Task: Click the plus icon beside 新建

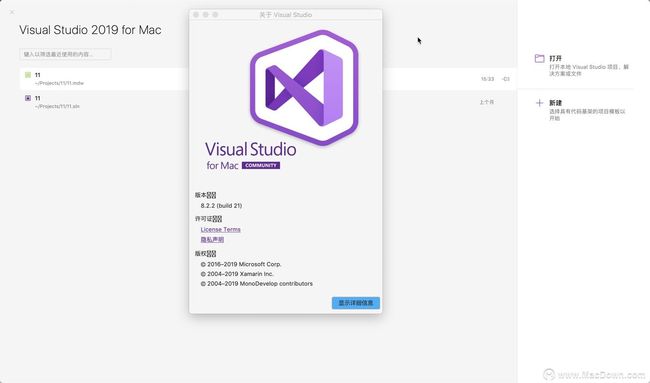Action: [539, 103]
